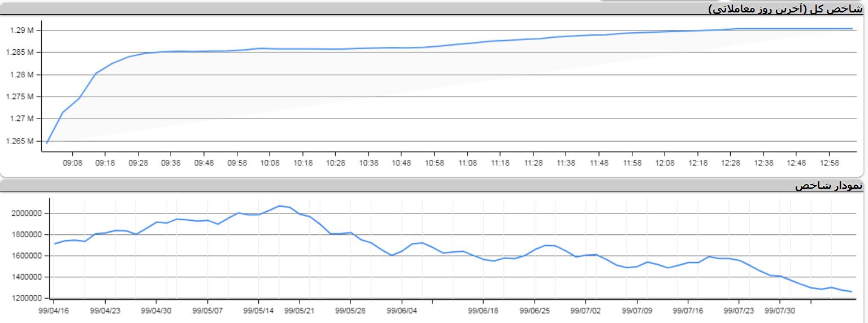
Task: Click the 99/06/04 date axis label
Action: tap(401, 311)
